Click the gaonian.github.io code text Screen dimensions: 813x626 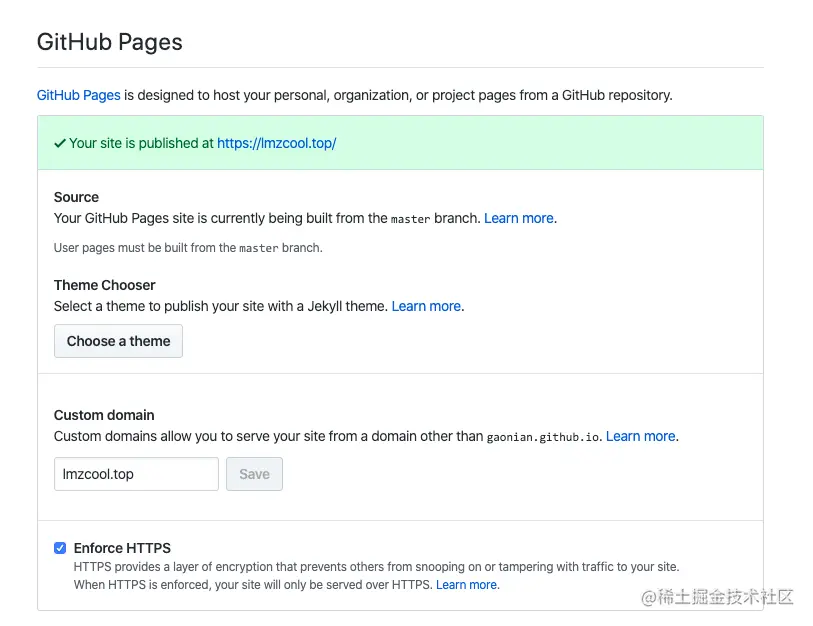pyautogui.click(x=543, y=437)
